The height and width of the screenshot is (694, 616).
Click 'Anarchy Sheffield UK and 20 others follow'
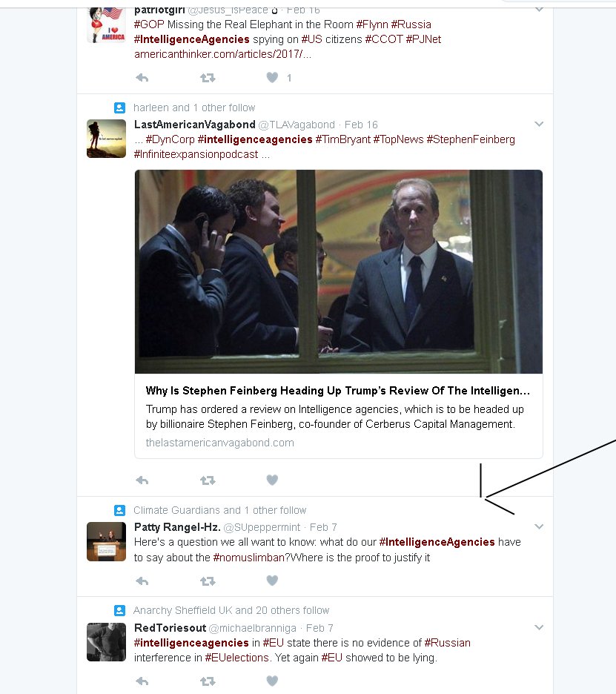click(x=231, y=610)
